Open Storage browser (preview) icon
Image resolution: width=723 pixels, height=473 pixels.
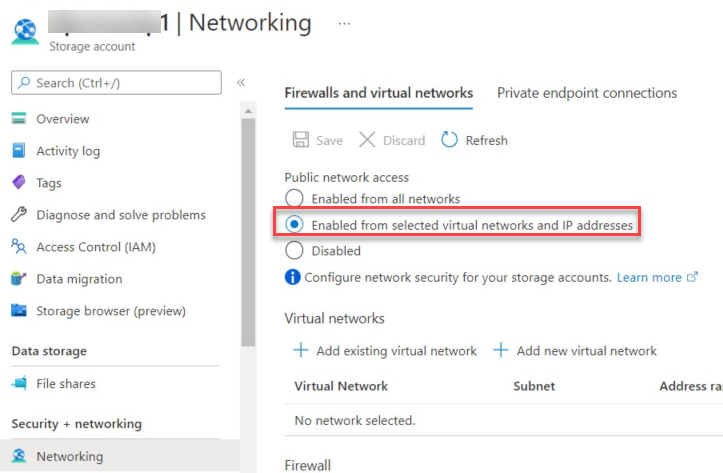(x=19, y=311)
